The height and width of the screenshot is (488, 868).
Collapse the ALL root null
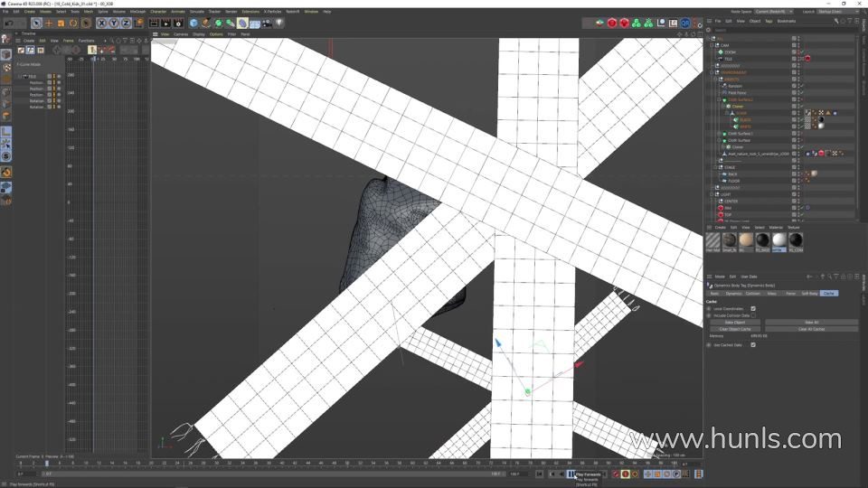pyautogui.click(x=709, y=39)
